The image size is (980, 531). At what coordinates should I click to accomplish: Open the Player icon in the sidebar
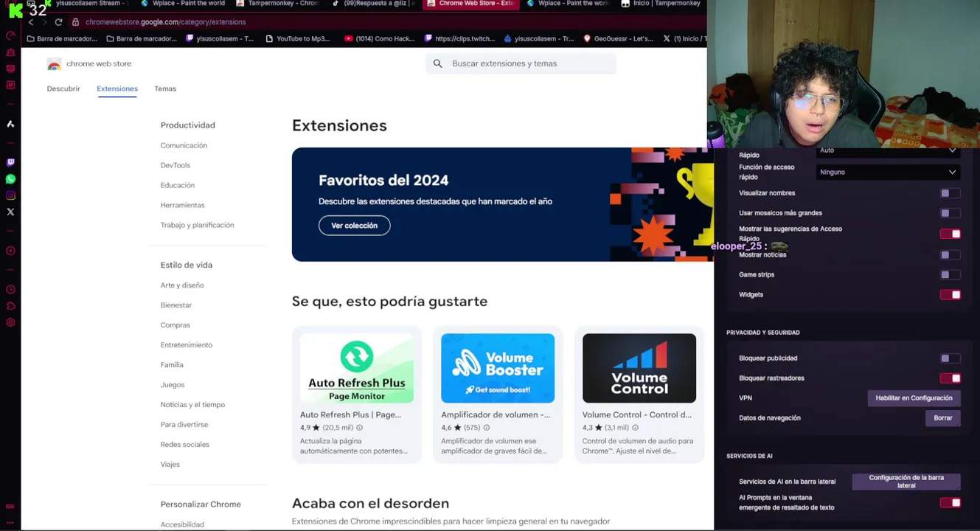coord(10,251)
